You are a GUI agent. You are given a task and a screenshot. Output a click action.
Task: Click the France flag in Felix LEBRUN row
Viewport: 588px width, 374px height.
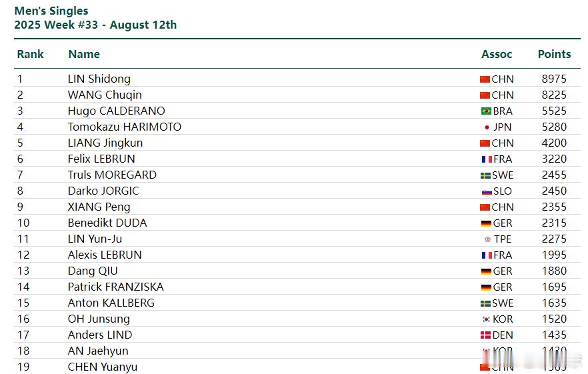(487, 159)
